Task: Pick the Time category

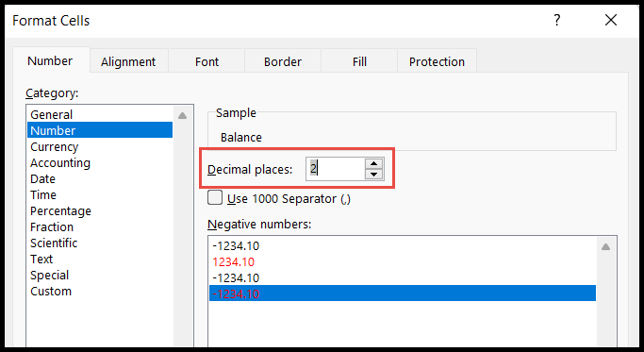Action: click(100, 194)
